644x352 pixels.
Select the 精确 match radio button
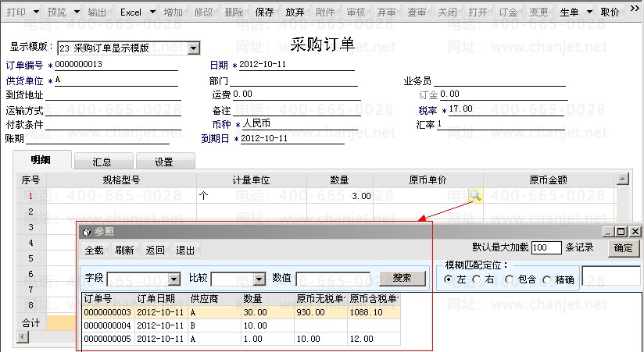(546, 279)
